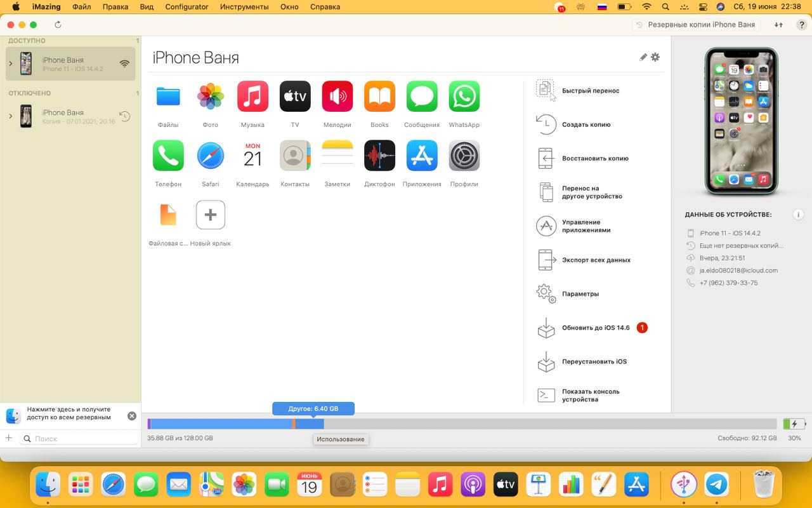Screen dimensions: 812x508
Task: Open the Контакты section
Action: 295,156
